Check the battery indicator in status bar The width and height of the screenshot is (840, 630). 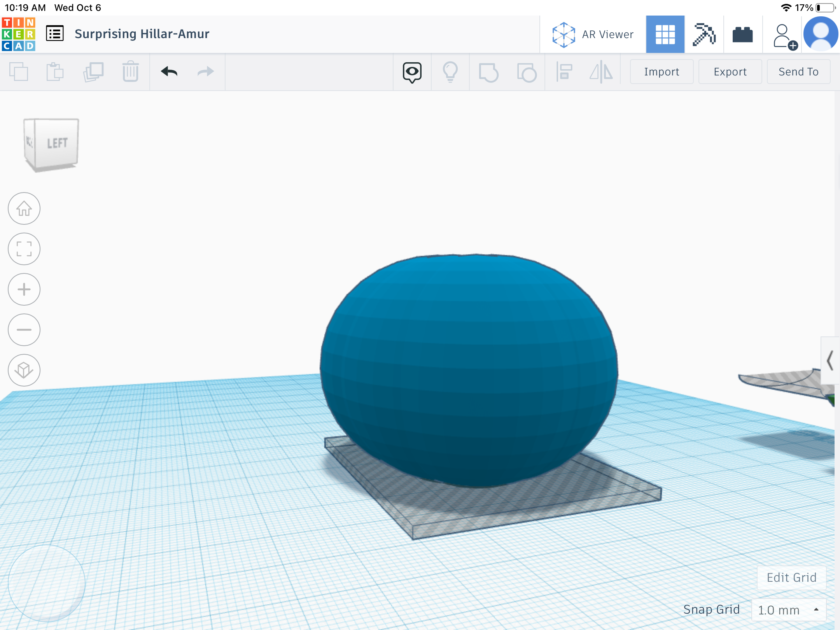825,7
